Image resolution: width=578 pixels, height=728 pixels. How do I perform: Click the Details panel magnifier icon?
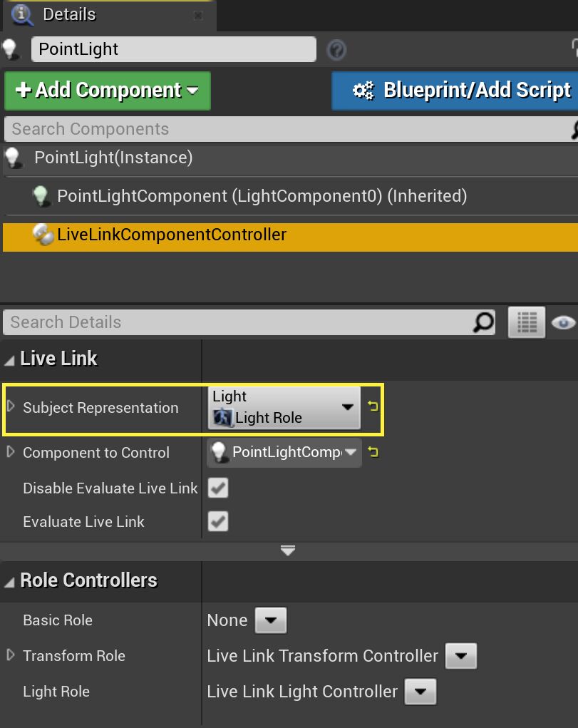pyautogui.click(x=22, y=14)
